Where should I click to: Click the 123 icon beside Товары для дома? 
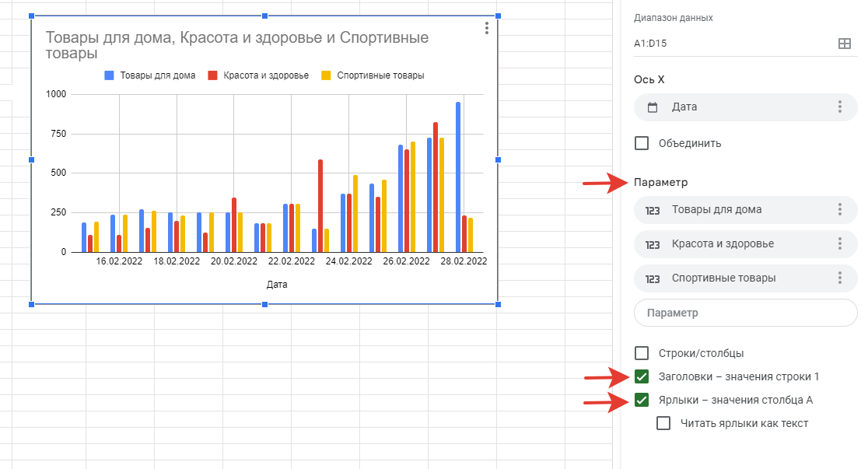[x=653, y=210]
